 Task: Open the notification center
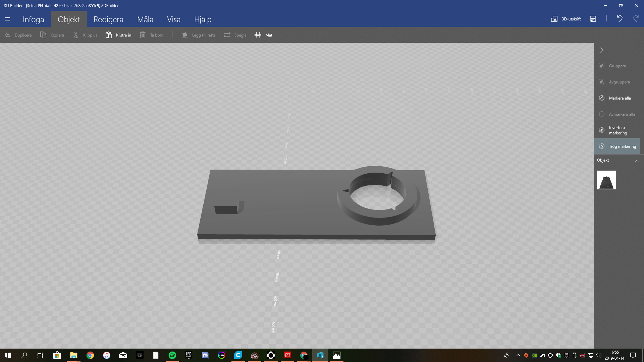click(x=633, y=355)
